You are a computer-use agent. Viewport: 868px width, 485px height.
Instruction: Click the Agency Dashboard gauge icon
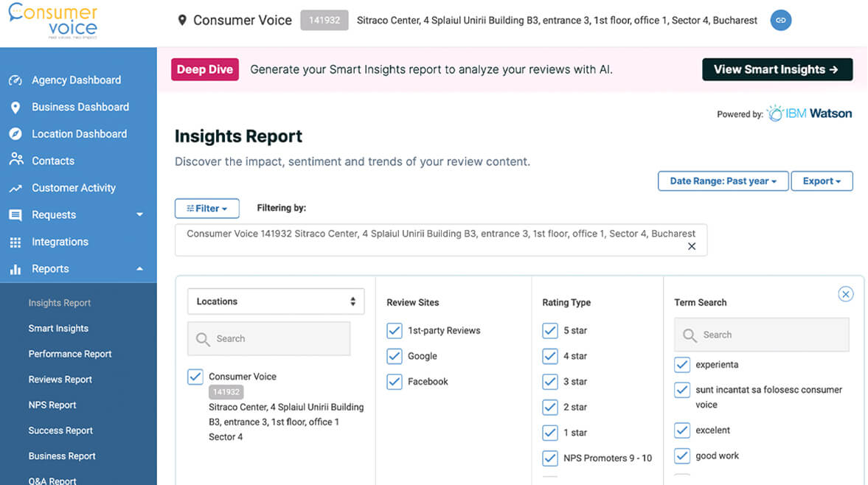pyautogui.click(x=15, y=80)
